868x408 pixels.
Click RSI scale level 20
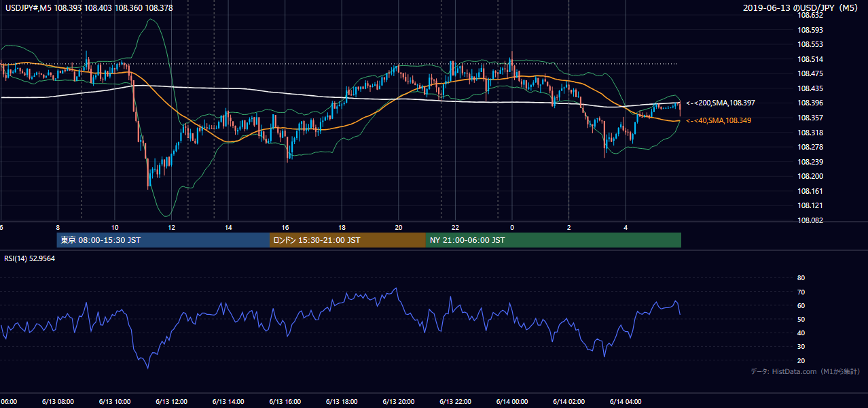pos(801,360)
